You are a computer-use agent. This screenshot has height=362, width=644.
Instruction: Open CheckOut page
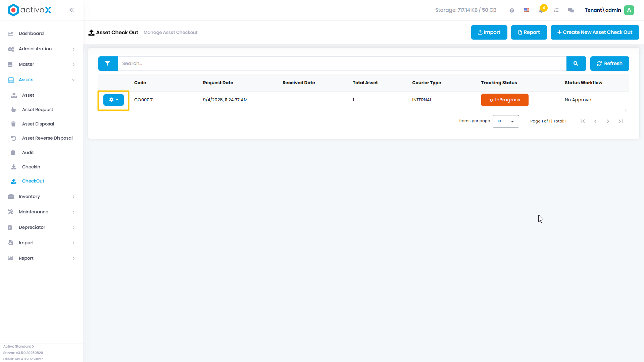point(42,181)
